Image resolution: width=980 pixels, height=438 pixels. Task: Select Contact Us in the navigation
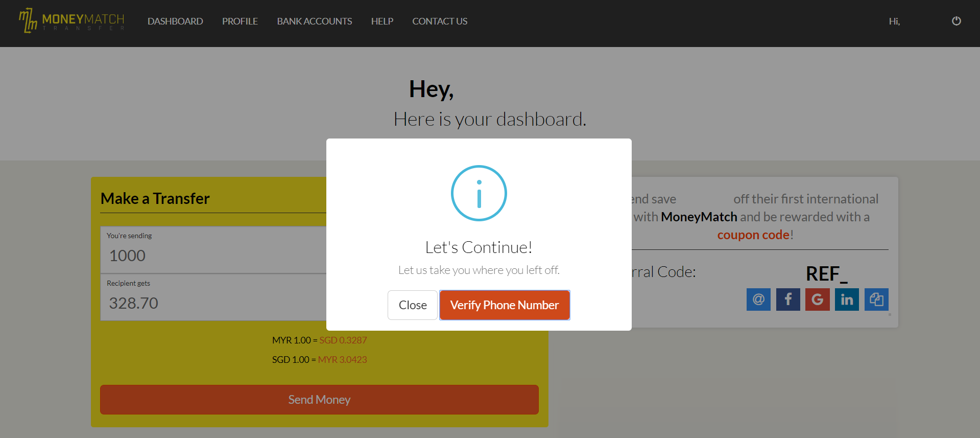(x=440, y=21)
